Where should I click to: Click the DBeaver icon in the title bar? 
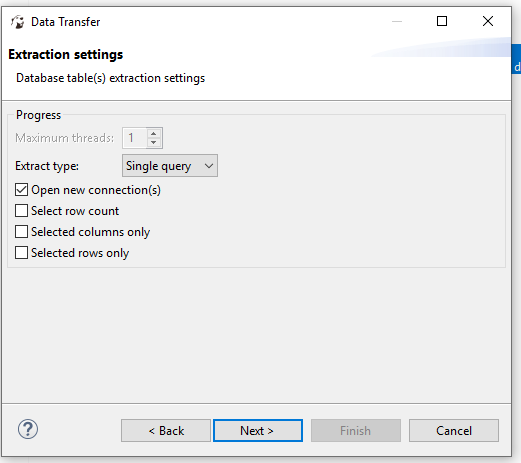(18, 22)
